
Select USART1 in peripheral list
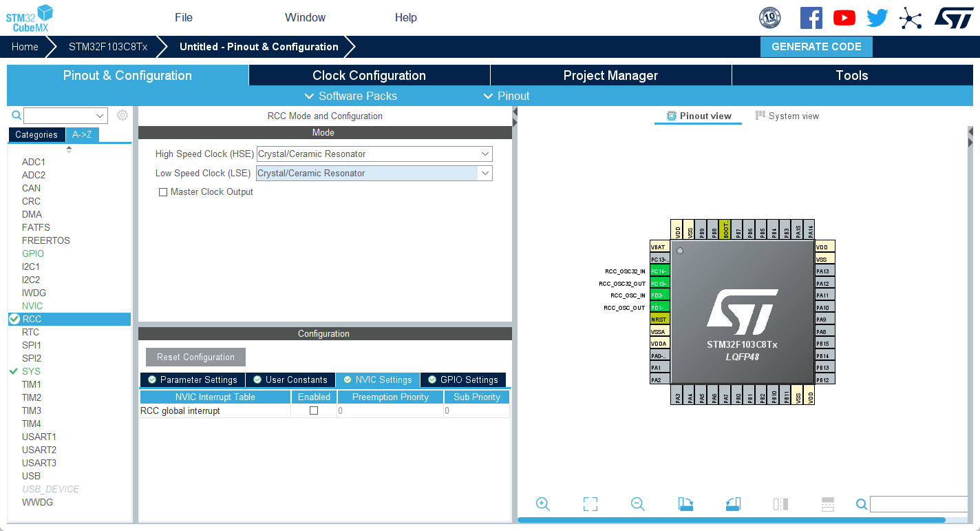[x=39, y=437]
